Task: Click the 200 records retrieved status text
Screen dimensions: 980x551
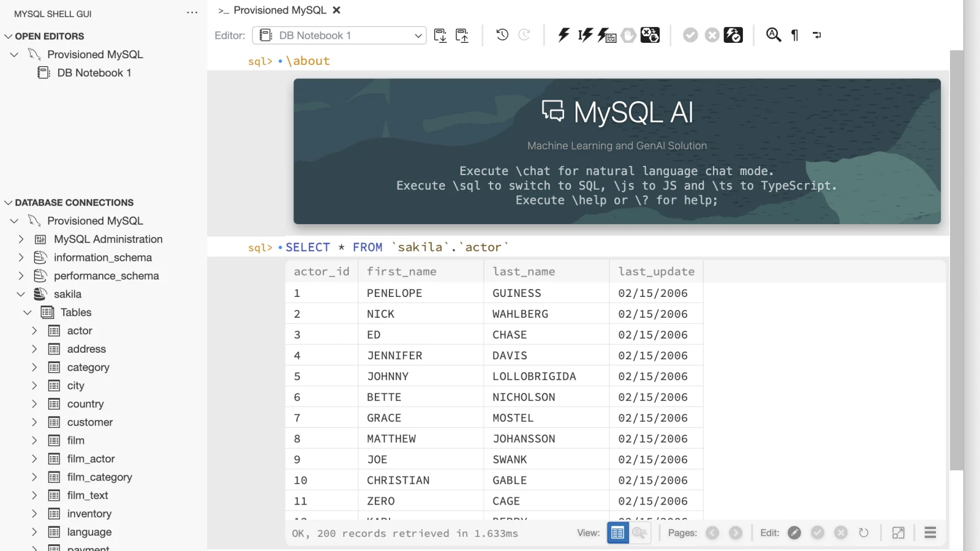Action: (x=405, y=533)
